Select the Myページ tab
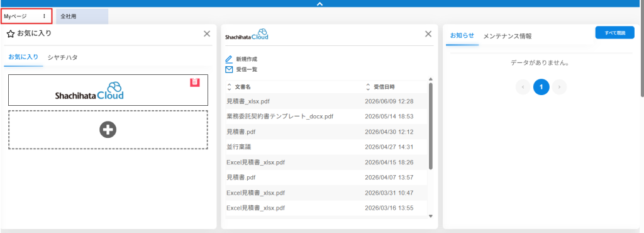 [x=16, y=16]
